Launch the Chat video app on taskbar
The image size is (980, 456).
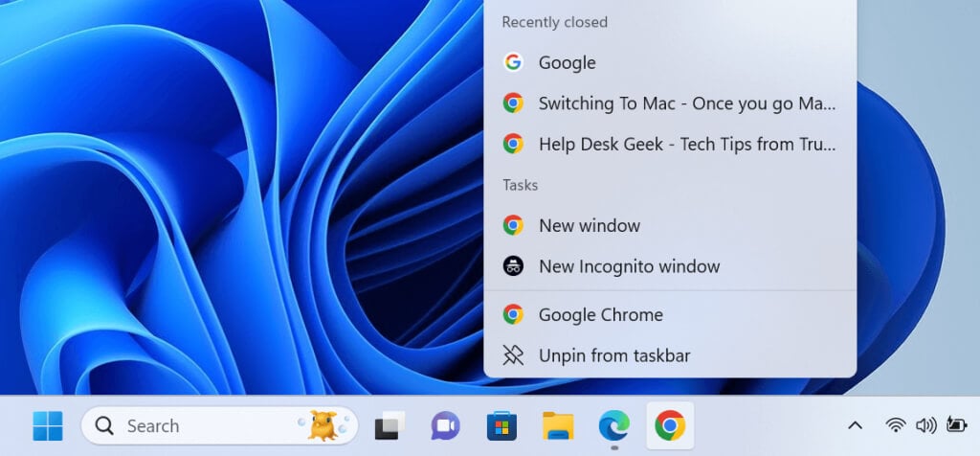tap(445, 426)
